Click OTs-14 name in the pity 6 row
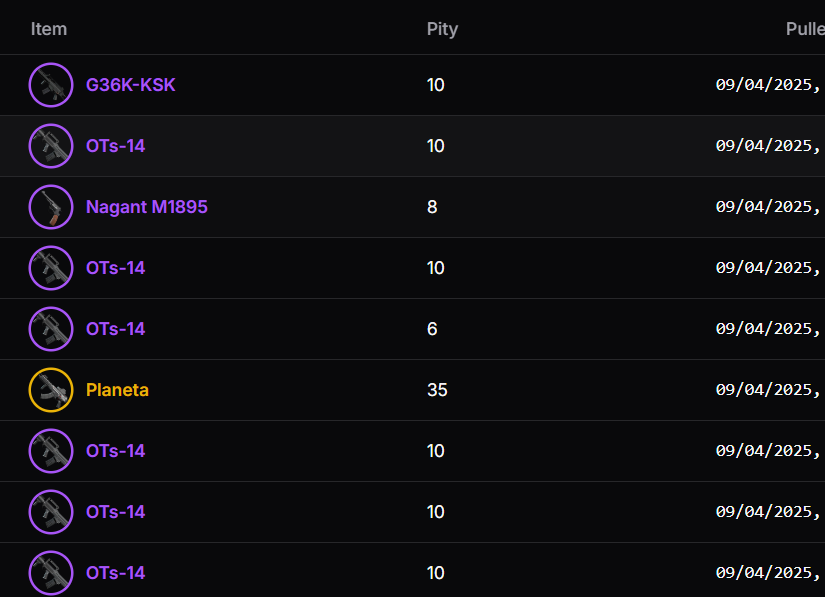Image resolution: width=825 pixels, height=597 pixels. click(x=116, y=329)
